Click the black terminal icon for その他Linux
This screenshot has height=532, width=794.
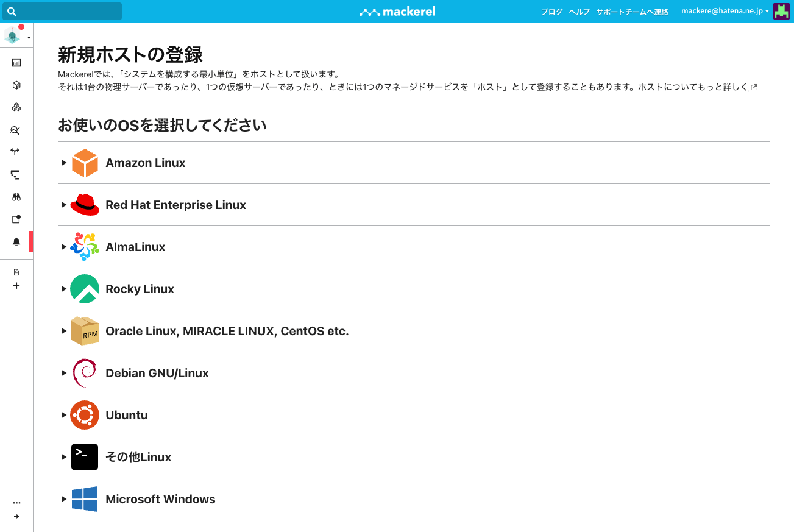click(x=85, y=457)
